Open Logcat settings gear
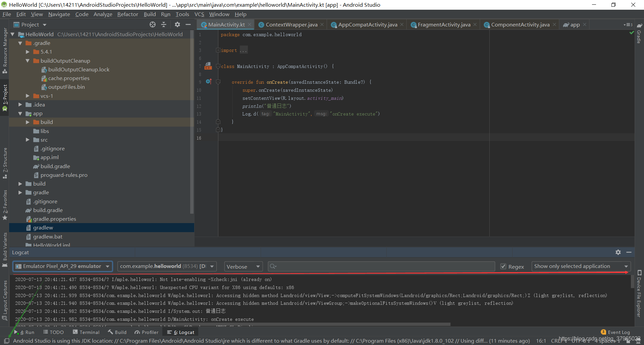The height and width of the screenshot is (345, 644). pos(618,252)
